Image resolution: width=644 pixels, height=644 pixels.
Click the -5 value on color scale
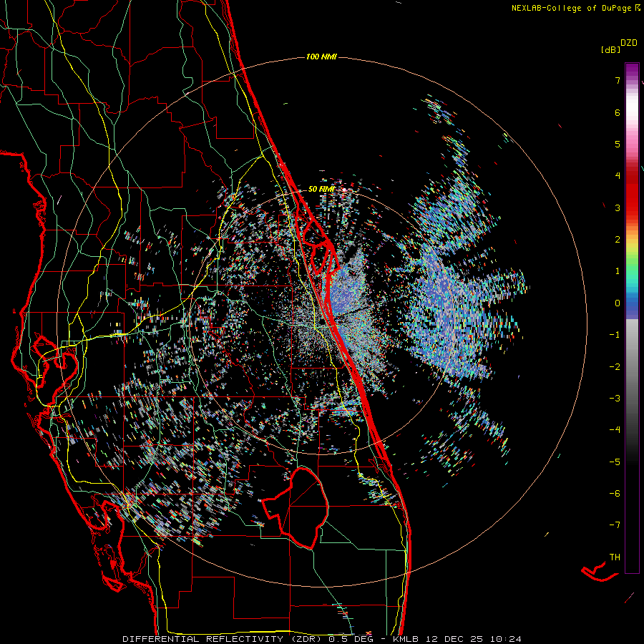click(x=615, y=462)
